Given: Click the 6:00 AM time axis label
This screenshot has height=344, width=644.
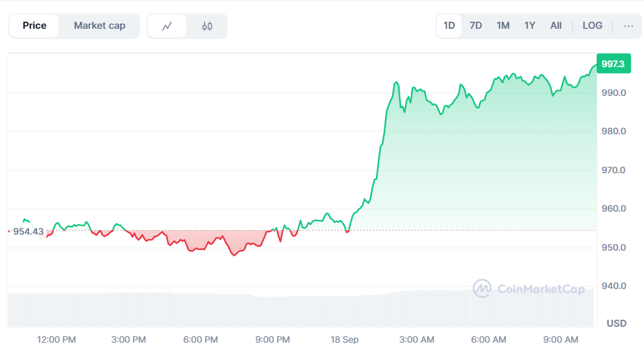Looking at the screenshot, I should point(489,339).
